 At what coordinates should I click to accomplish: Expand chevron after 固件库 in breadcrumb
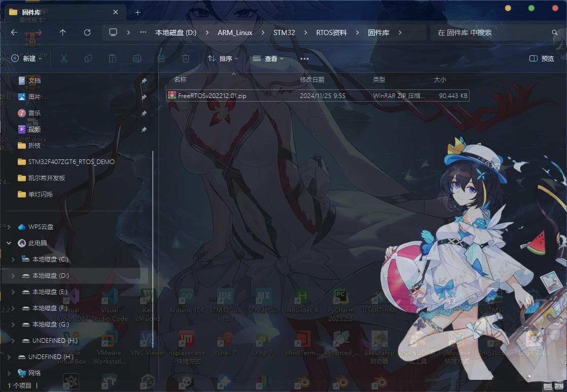coord(400,32)
